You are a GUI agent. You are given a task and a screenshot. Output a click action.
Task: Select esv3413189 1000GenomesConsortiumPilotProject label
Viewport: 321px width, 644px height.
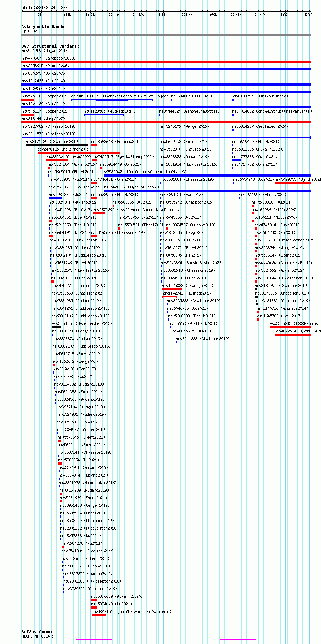click(x=120, y=96)
